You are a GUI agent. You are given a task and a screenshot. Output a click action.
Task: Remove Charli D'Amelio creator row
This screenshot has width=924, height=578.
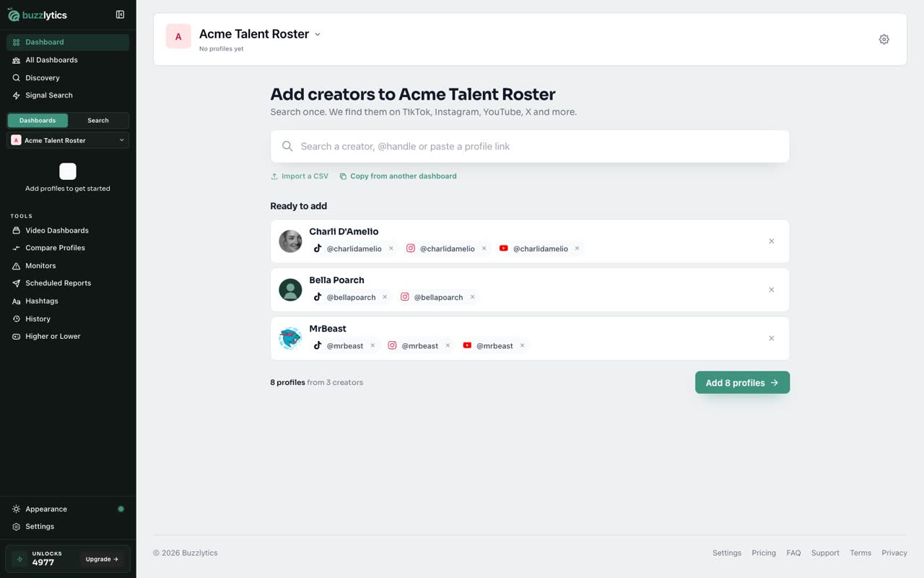tap(771, 241)
